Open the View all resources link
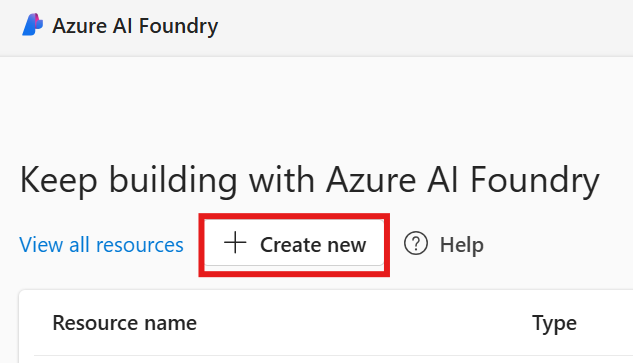 (x=101, y=245)
